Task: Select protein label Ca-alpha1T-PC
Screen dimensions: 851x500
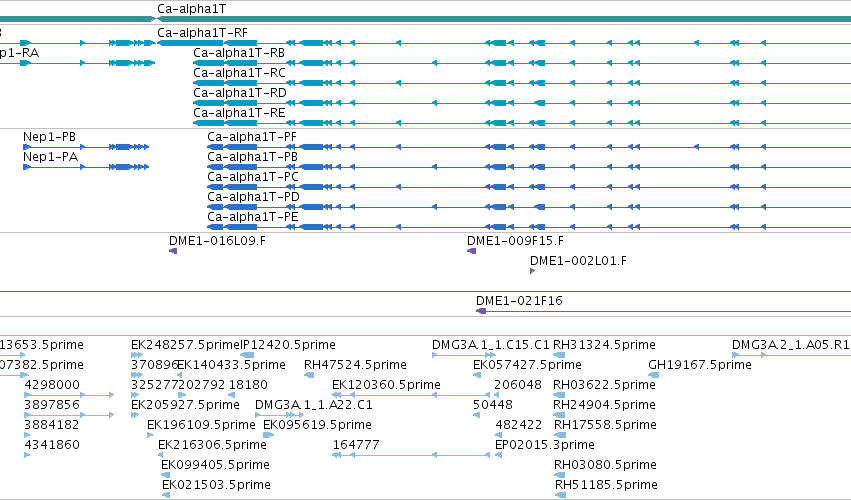Action: [x=253, y=177]
